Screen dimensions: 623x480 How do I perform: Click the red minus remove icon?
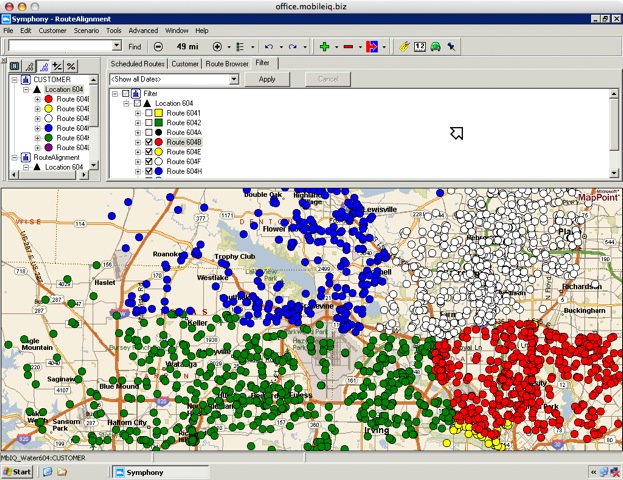click(348, 47)
